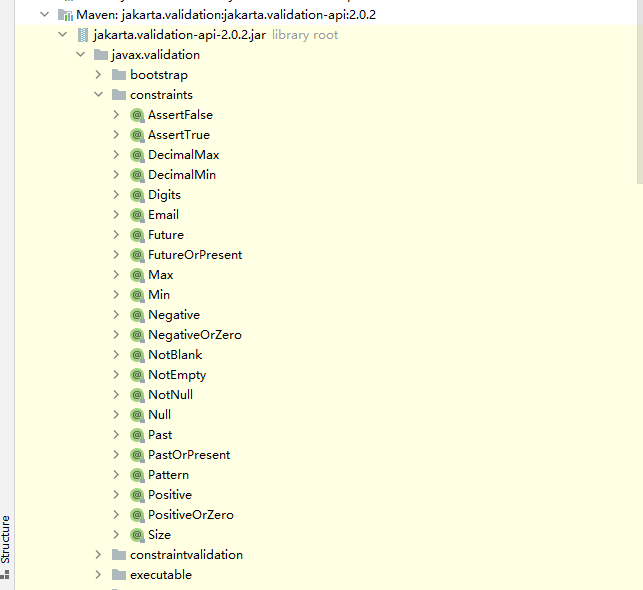Click the Max annotation icon
Image resolution: width=643 pixels, height=590 pixels.
point(137,275)
